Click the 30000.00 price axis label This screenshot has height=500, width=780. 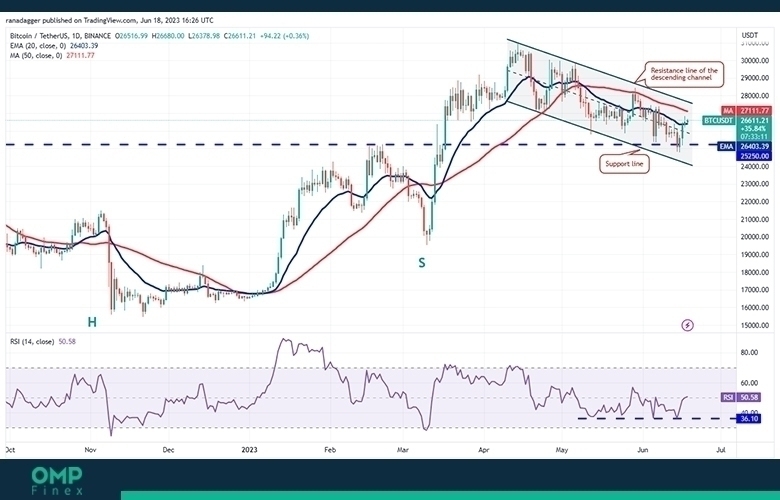[755, 61]
